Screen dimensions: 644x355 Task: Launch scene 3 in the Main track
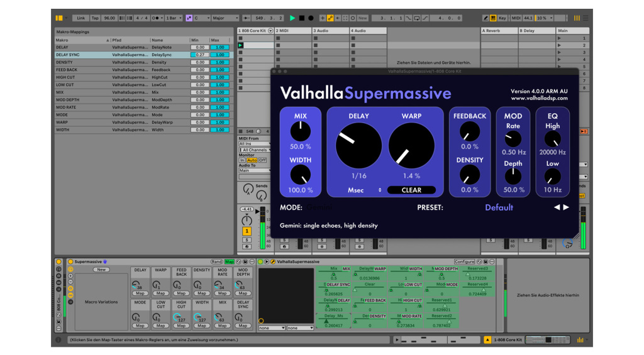(559, 53)
